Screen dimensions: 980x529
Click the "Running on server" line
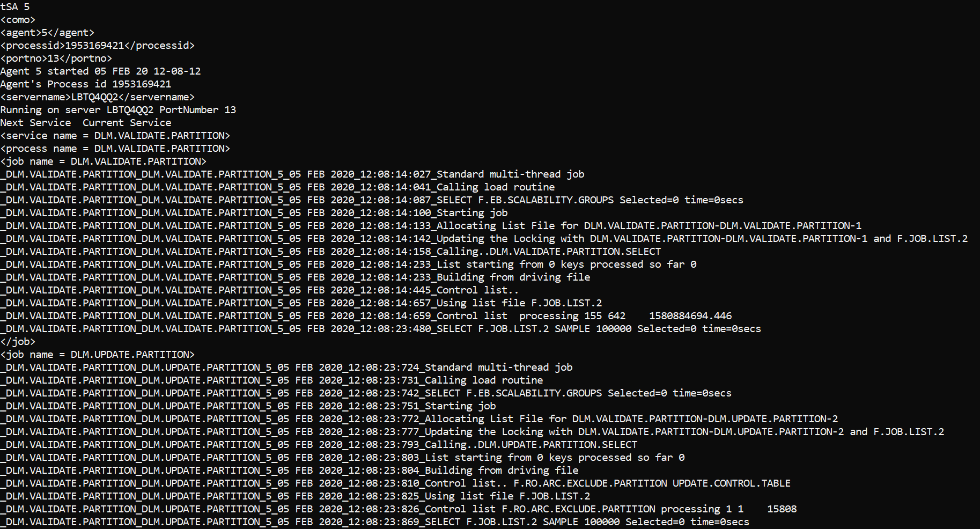(x=118, y=110)
